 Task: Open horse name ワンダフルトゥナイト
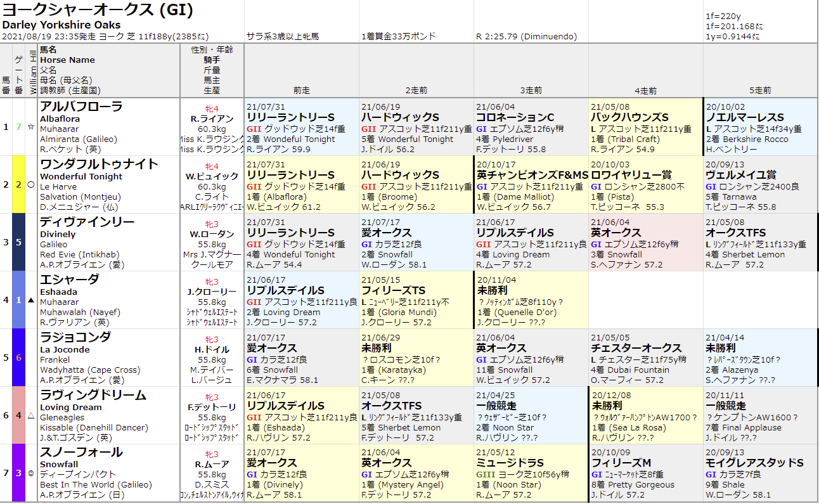(x=99, y=164)
